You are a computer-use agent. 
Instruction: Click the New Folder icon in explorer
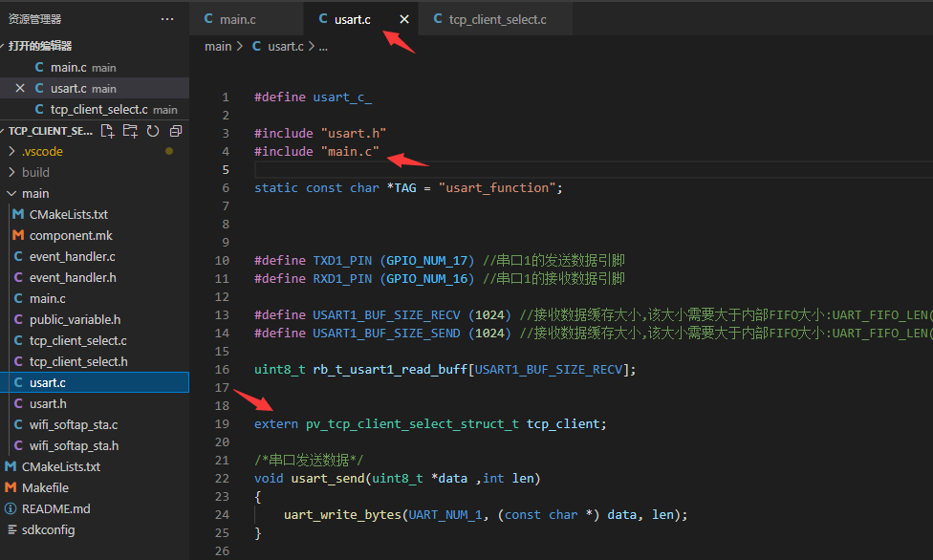point(130,131)
